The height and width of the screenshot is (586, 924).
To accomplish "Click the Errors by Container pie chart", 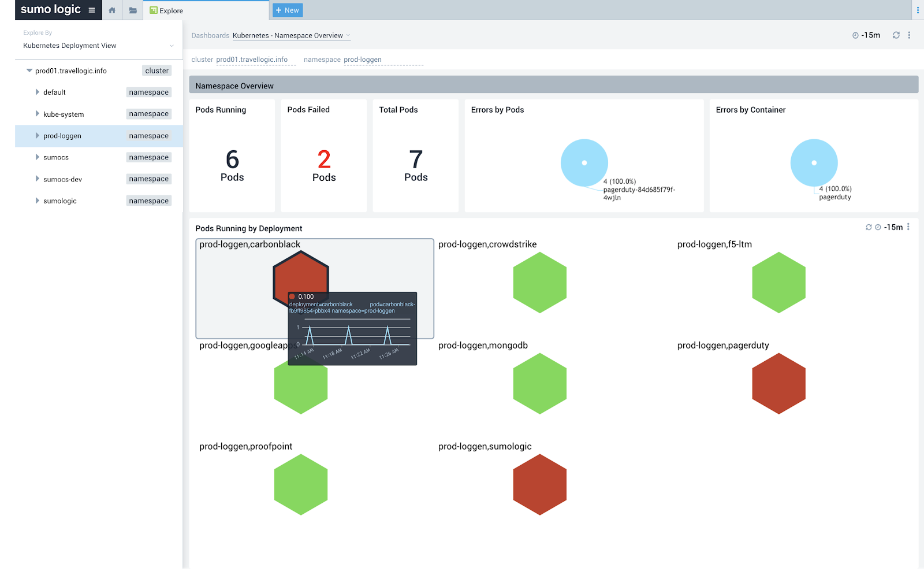I will point(814,162).
